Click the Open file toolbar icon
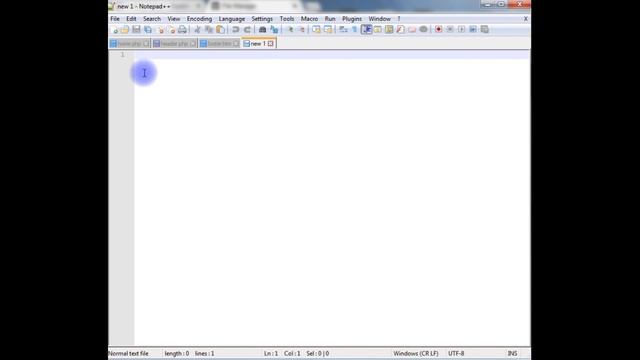The image size is (640, 360). point(125,29)
